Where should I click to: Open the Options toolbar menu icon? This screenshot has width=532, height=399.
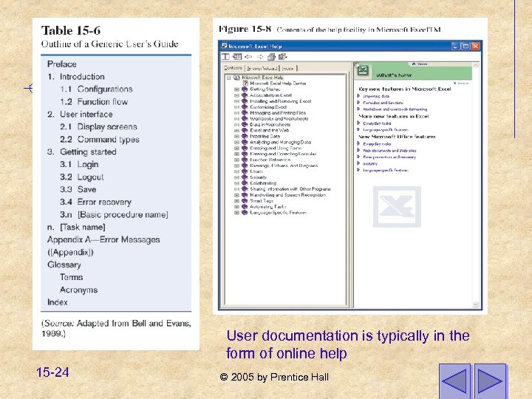[282, 57]
